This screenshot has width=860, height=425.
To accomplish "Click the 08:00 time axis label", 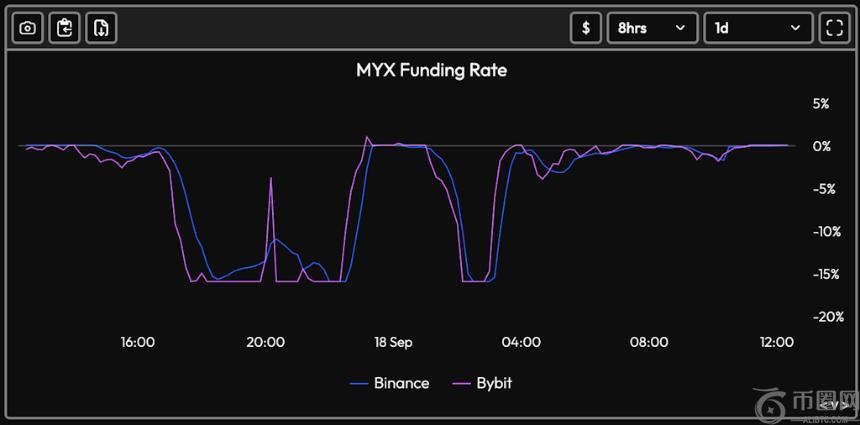I will pos(649,342).
